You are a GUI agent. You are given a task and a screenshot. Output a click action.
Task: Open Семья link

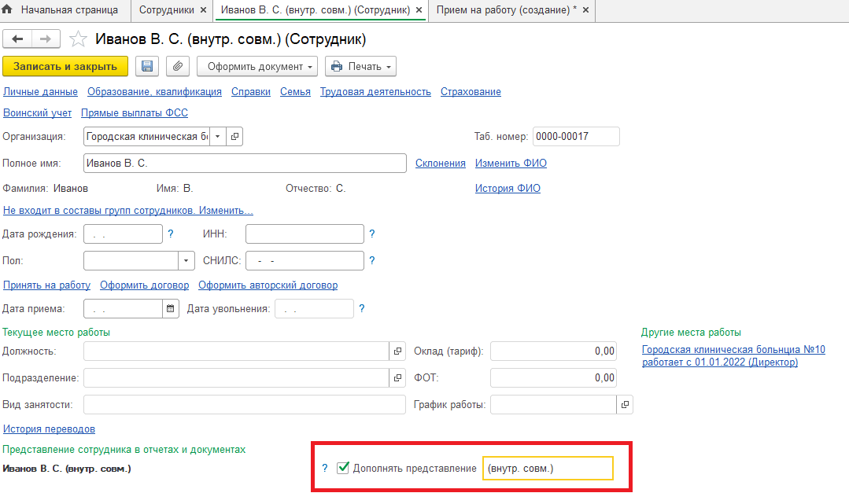click(295, 91)
